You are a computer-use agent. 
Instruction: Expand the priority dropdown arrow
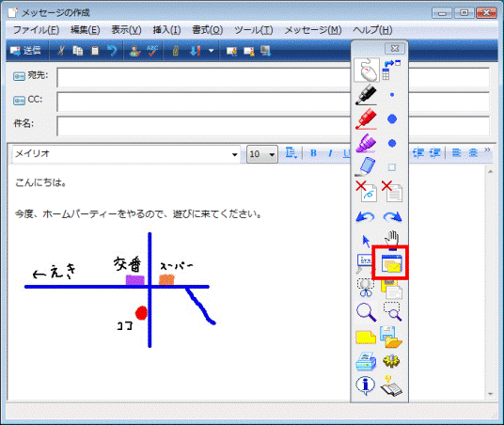212,51
